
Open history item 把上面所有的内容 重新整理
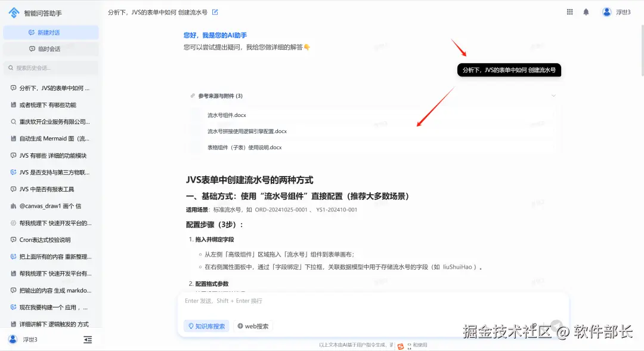[55, 257]
